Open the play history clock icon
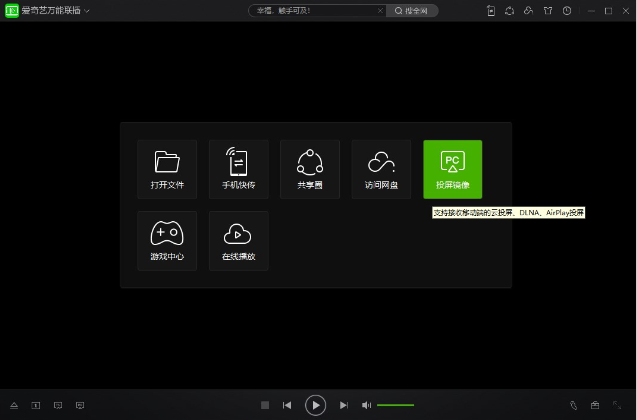637x420 pixels. (x=567, y=10)
